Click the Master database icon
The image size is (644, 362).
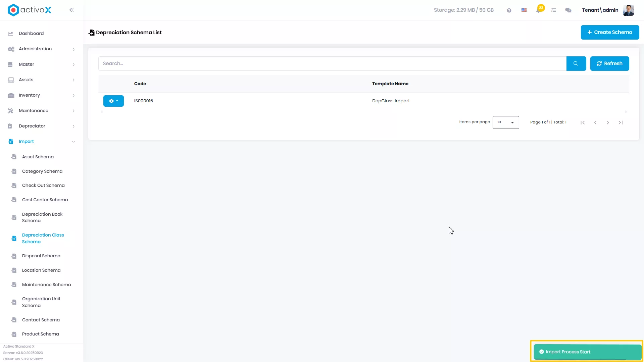[x=10, y=64]
